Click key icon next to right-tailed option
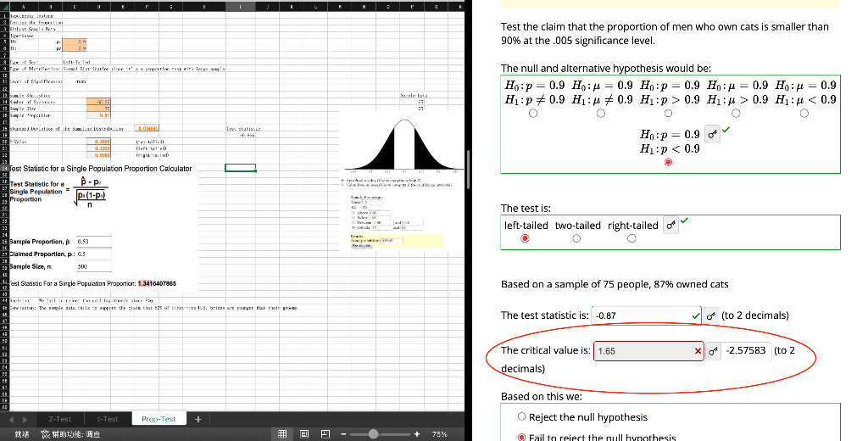The image size is (868, 441). pyautogui.click(x=671, y=225)
